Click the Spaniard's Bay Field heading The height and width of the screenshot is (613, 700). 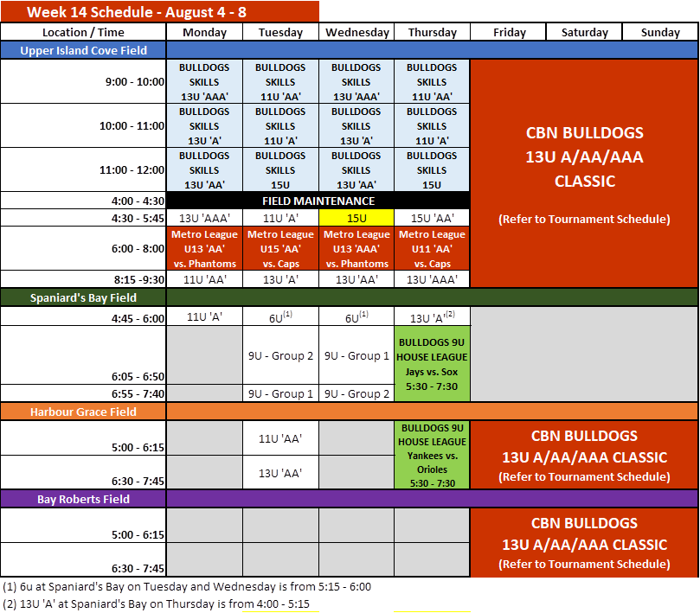83,297
